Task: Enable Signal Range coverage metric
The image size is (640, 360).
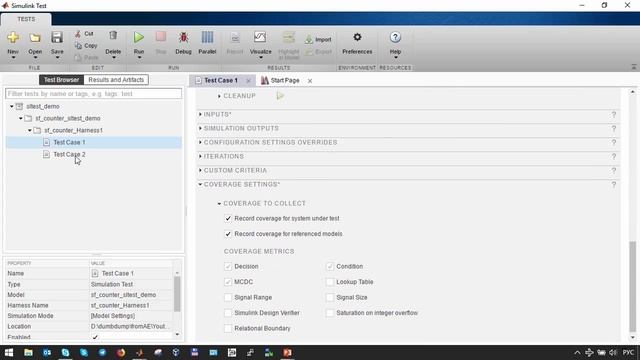Action: pyautogui.click(x=228, y=298)
